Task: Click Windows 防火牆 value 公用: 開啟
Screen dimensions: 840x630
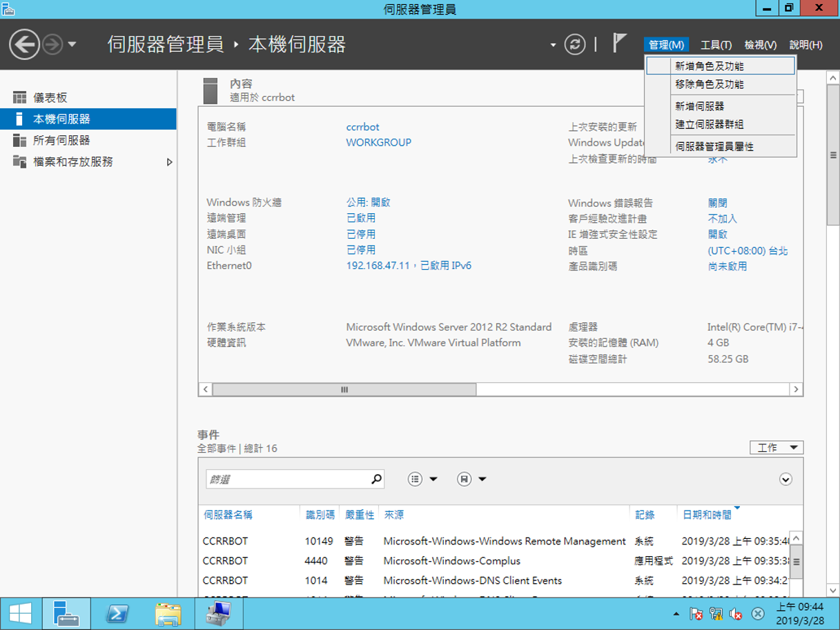Action: (x=368, y=202)
